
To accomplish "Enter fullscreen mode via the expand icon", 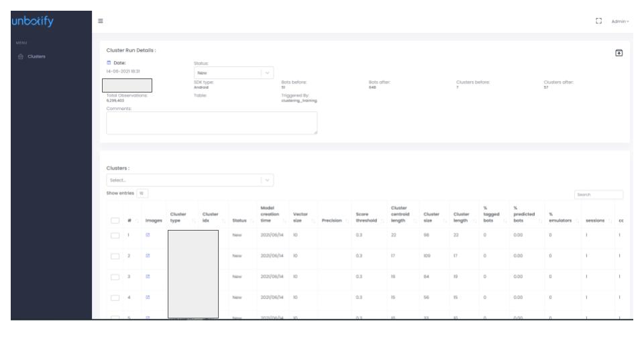I will 598,21.
